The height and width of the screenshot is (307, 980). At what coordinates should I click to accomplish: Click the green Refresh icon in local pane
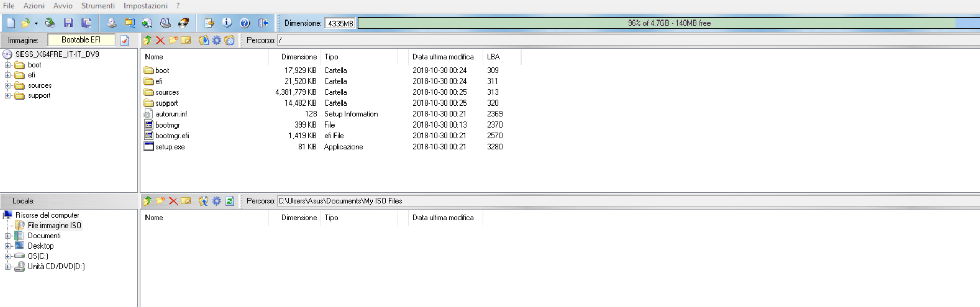pyautogui.click(x=230, y=201)
